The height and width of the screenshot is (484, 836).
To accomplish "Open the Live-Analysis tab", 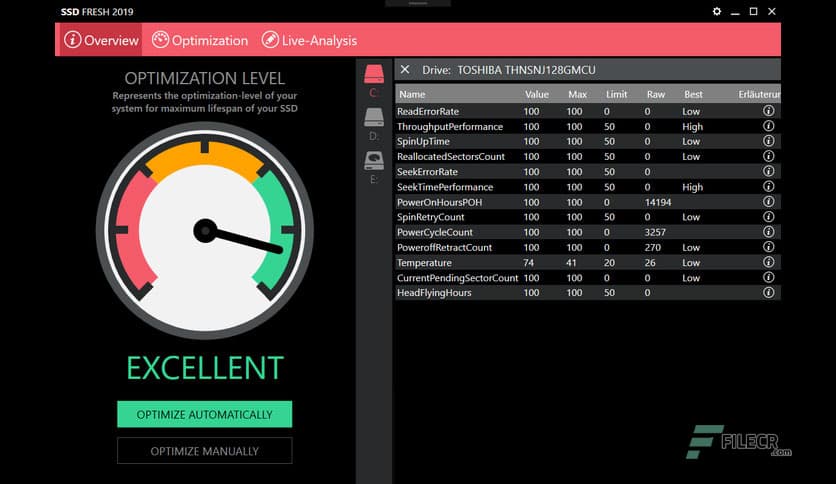I will [x=309, y=40].
